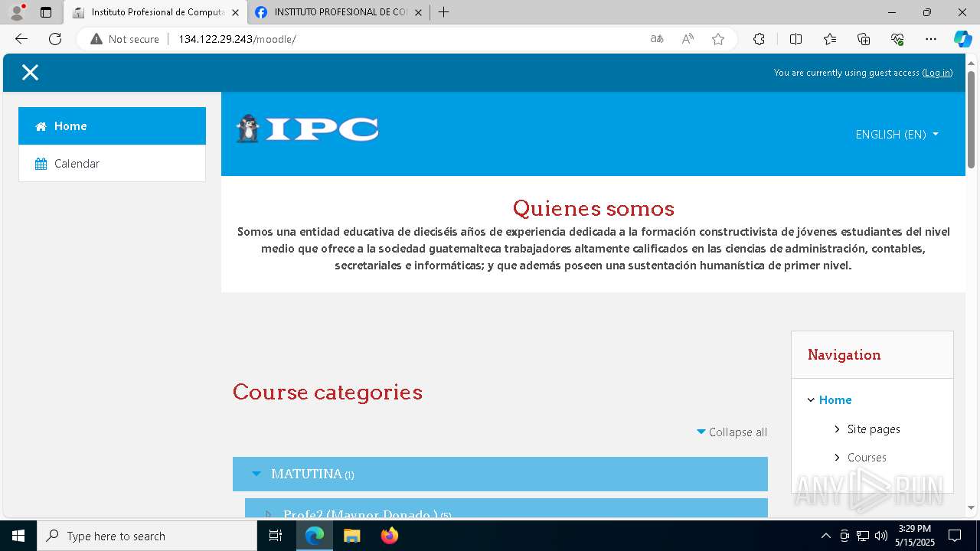Screen dimensions: 980x551
Task: Click the Quienes somos heading
Action: (x=593, y=208)
